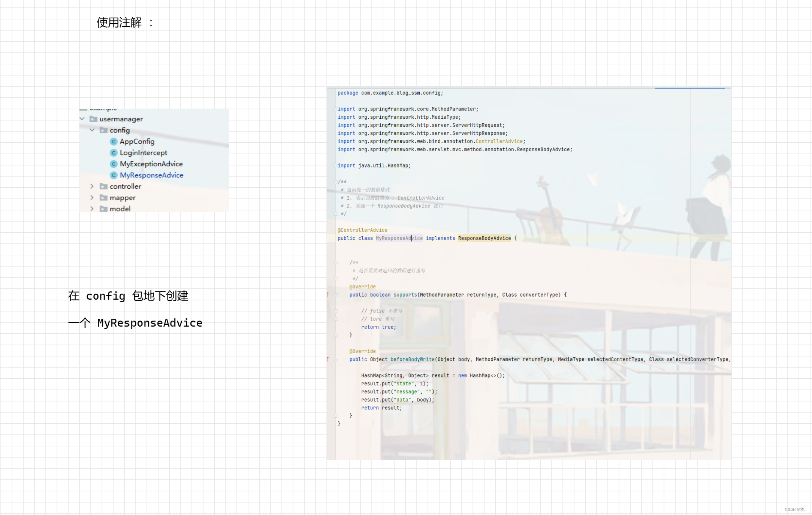Click the mapper folder icon
This screenshot has width=812, height=515.
pyautogui.click(x=104, y=198)
